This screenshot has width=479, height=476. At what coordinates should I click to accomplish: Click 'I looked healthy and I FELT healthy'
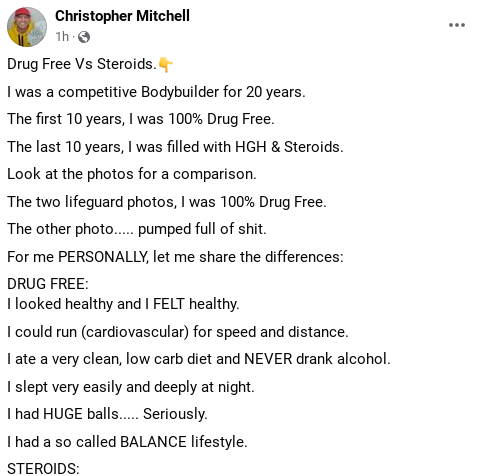pyautogui.click(x=123, y=304)
